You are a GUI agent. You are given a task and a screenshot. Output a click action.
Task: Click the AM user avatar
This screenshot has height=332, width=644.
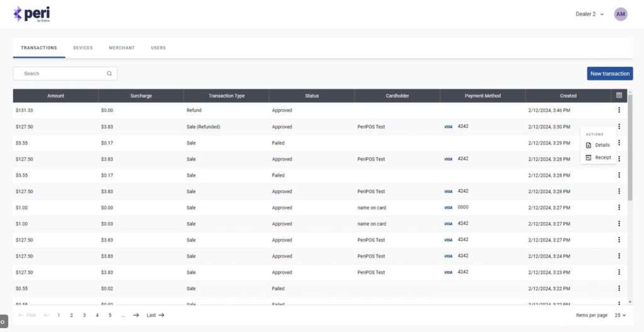[621, 14]
